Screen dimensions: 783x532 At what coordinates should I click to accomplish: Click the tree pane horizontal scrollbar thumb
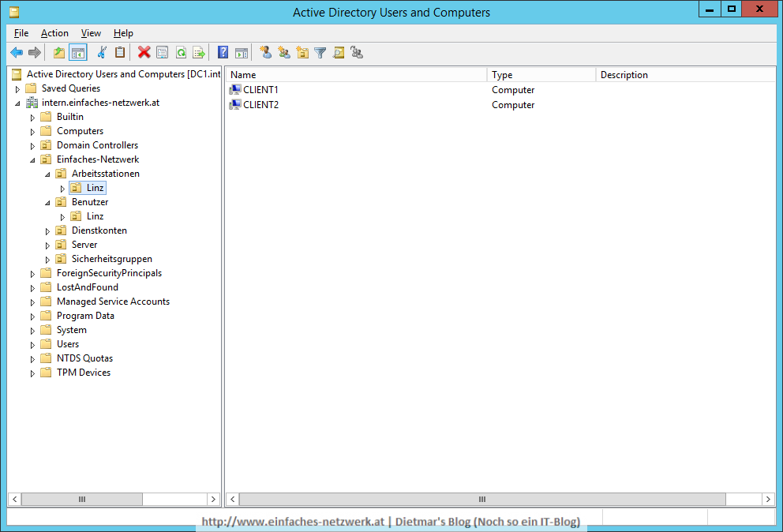tap(82, 499)
